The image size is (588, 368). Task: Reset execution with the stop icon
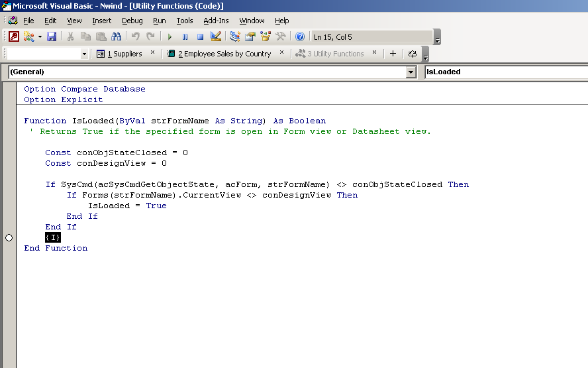click(200, 37)
